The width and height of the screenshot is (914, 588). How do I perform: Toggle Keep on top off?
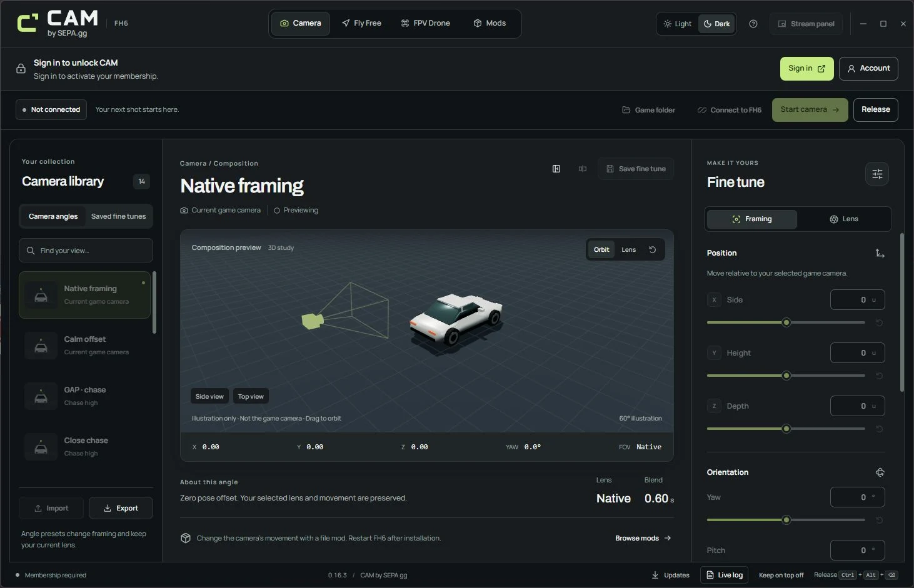pos(781,575)
